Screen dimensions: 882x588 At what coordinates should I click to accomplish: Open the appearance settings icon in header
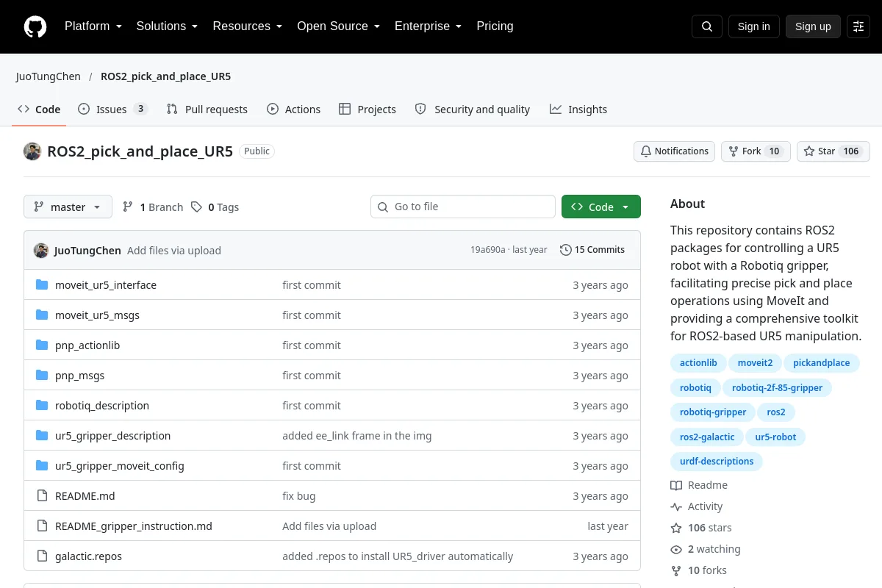pyautogui.click(x=858, y=26)
